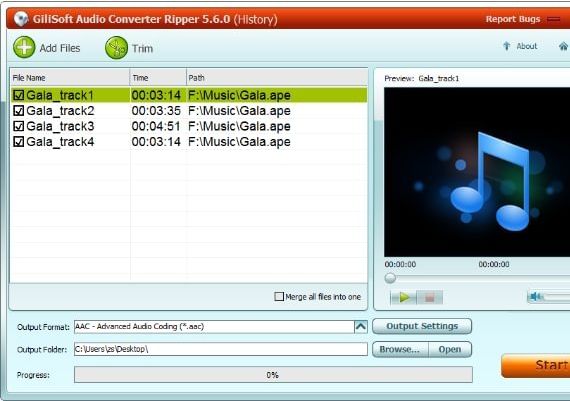Select the Gala_track4 row name
Image resolution: width=570 pixels, height=401 pixels.
60,141
